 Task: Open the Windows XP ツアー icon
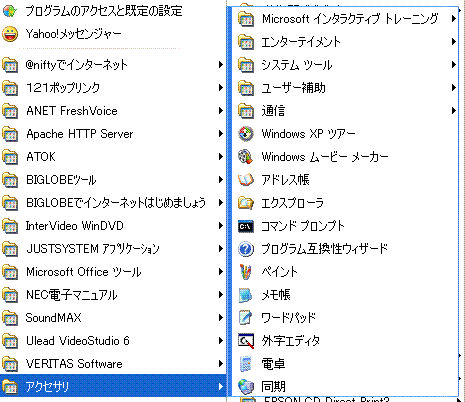pos(246,134)
